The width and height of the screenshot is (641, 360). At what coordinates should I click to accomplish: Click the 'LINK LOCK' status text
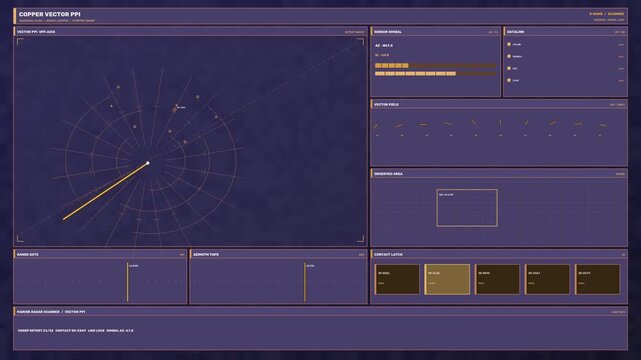(96, 330)
